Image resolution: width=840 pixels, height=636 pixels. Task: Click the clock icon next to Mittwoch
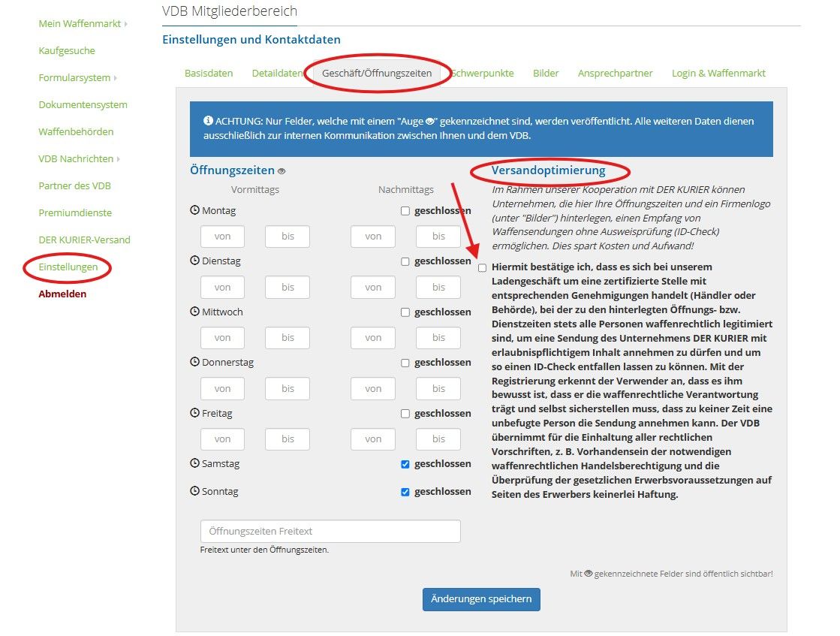[195, 312]
